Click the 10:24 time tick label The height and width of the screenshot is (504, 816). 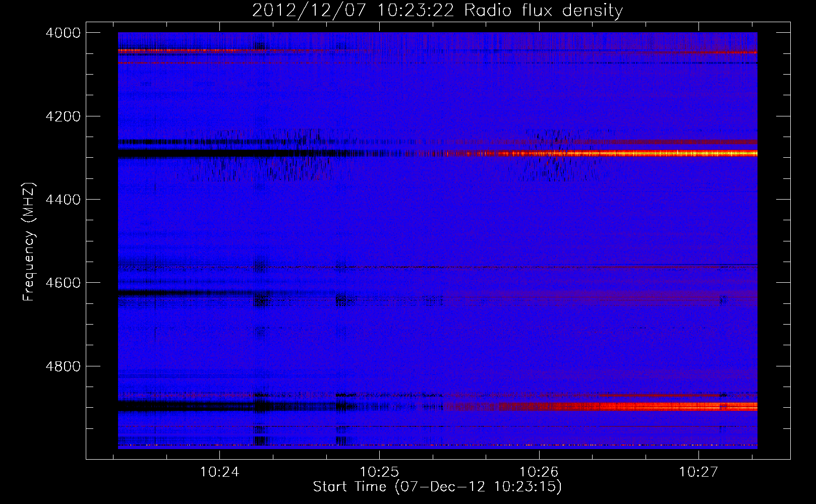click(219, 472)
